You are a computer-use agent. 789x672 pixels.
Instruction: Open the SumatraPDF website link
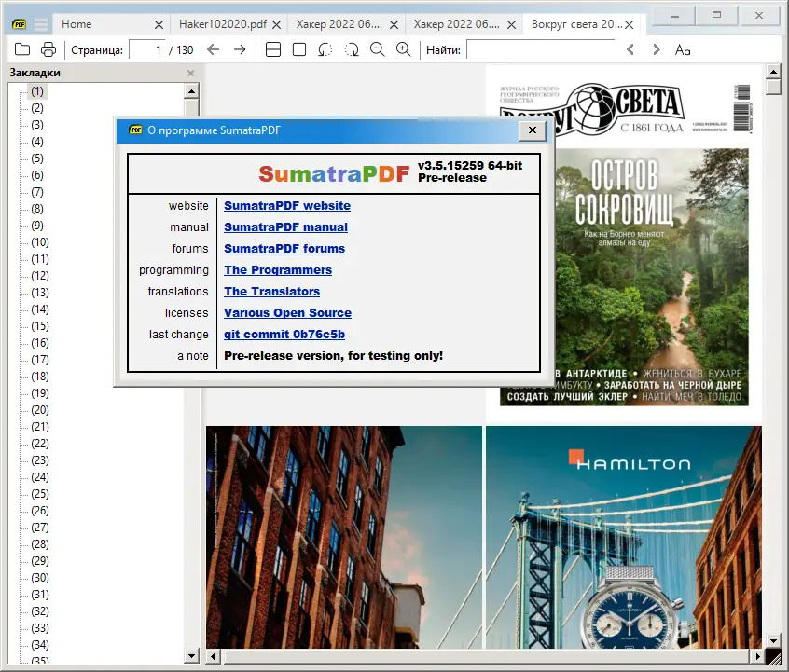287,206
